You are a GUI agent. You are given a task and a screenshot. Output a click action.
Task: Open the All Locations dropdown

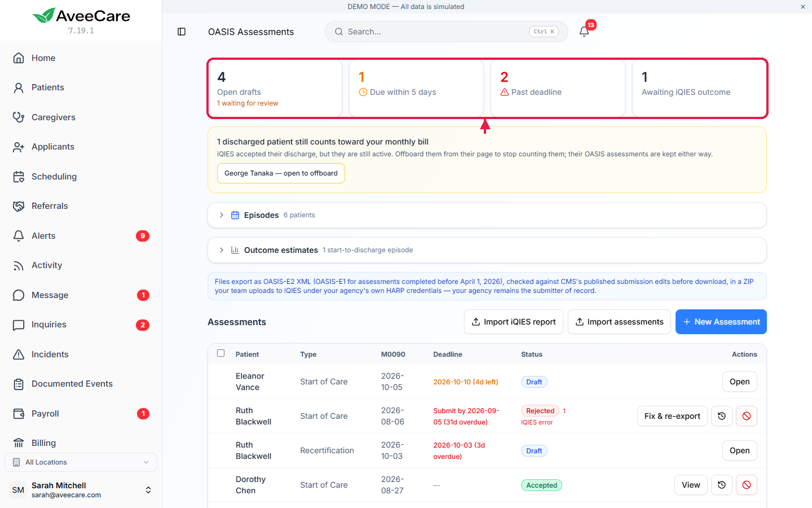point(81,462)
